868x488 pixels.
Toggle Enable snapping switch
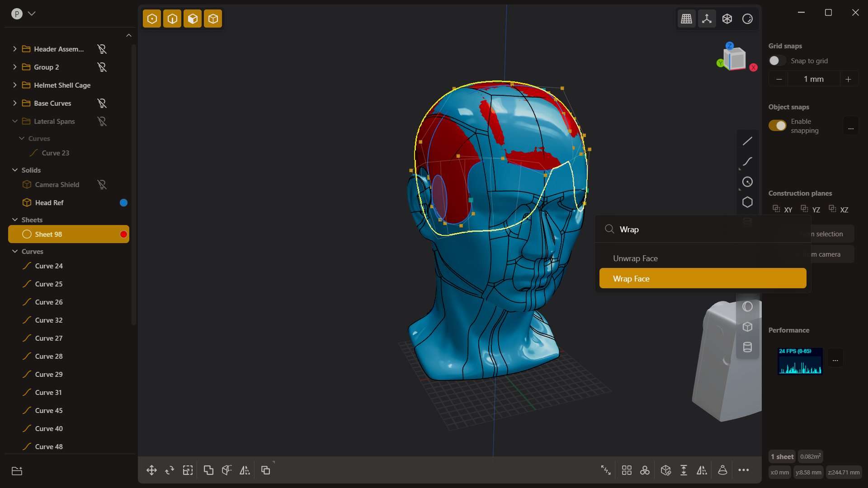(778, 126)
